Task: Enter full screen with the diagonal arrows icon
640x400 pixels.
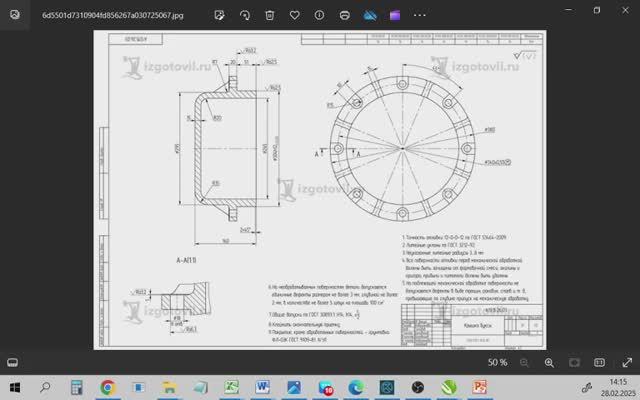Action: 627,362
